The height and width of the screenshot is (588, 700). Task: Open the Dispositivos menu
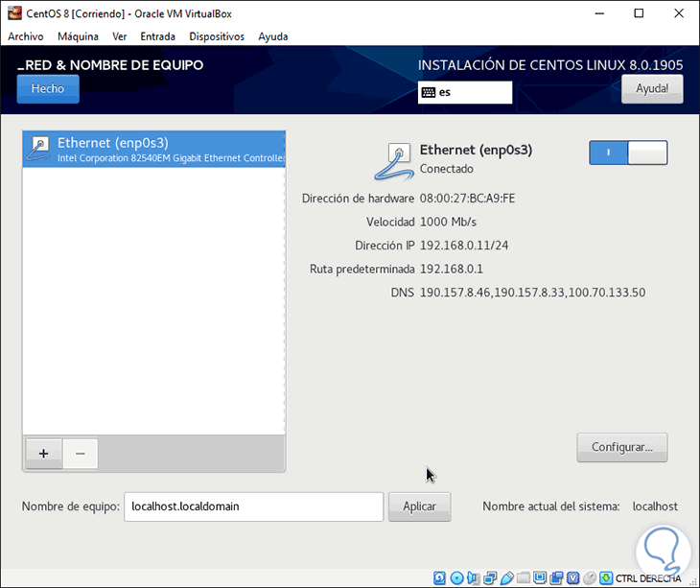(x=217, y=36)
